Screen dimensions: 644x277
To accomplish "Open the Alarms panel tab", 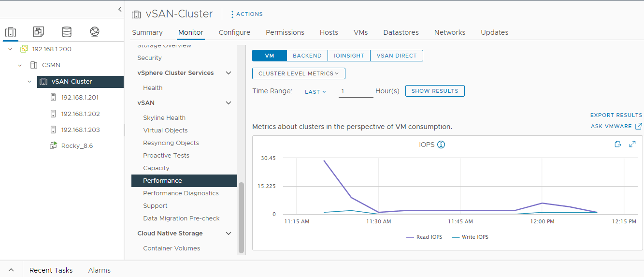I will [100, 270].
